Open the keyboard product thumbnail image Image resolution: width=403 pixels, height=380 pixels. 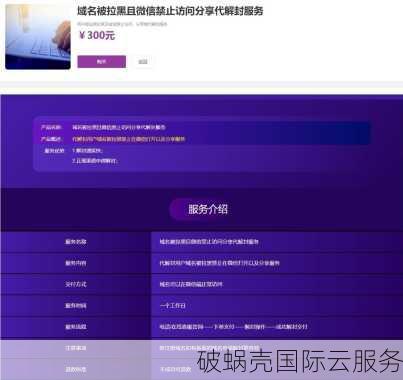pyautogui.click(x=38, y=36)
